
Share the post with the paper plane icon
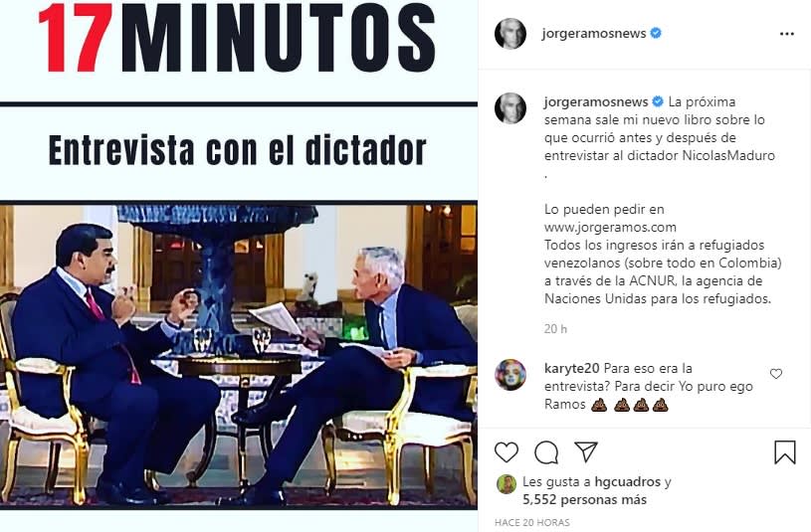point(586,452)
